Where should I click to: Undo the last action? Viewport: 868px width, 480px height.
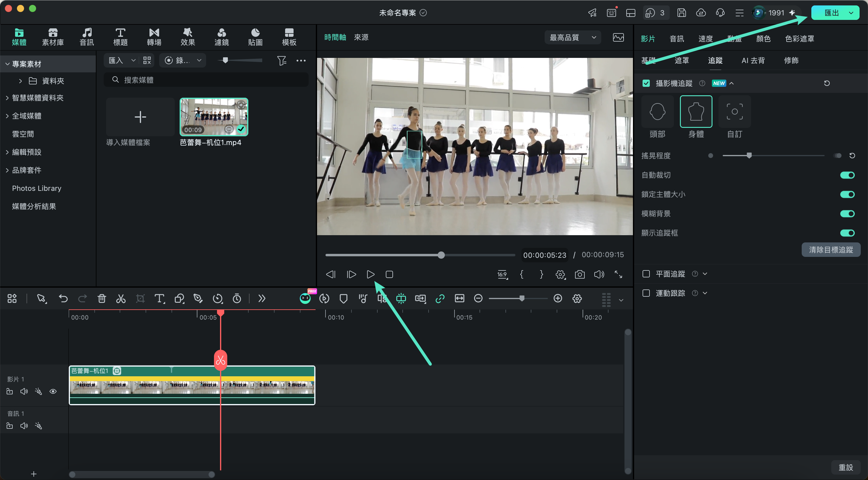click(x=63, y=298)
